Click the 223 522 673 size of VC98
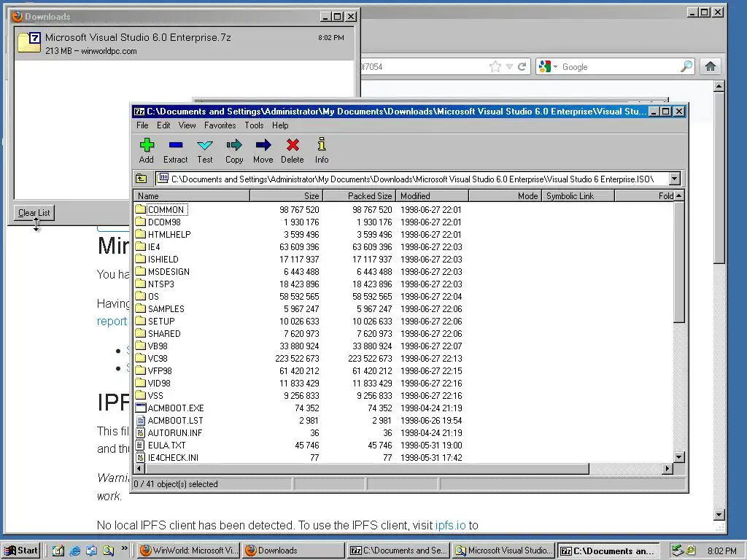The height and width of the screenshot is (560, 747). [297, 358]
